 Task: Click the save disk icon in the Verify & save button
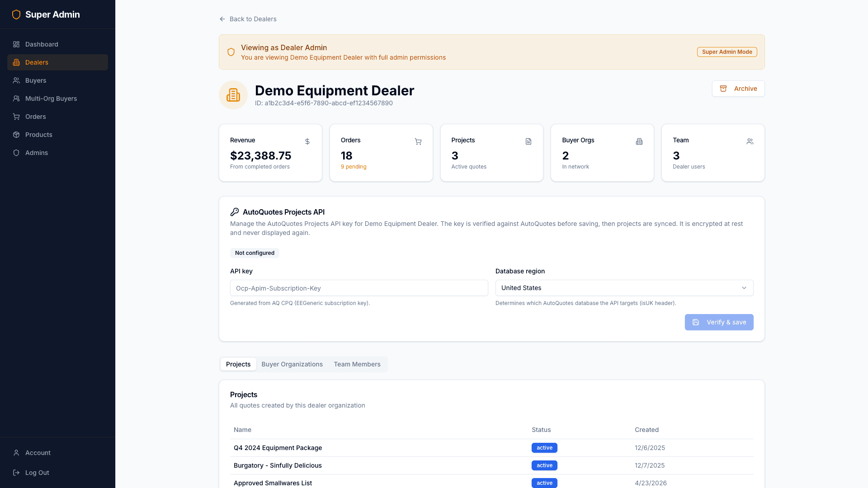[x=696, y=322]
